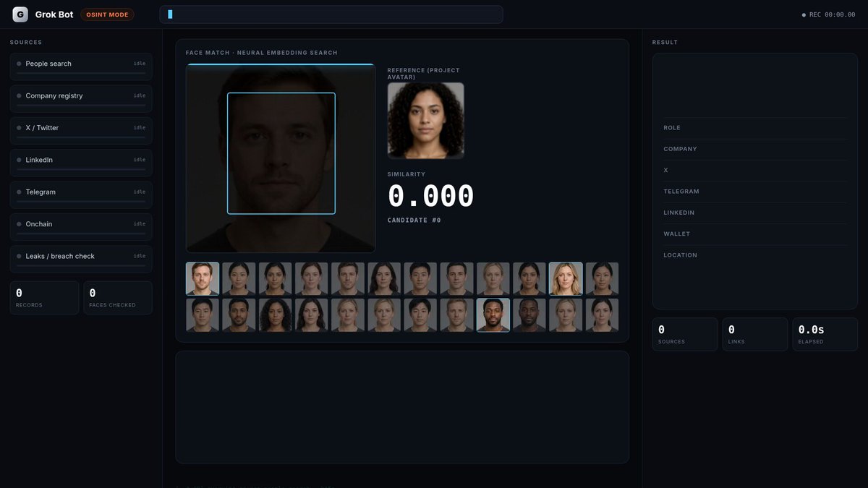868x488 pixels.
Task: Select the People search source
Action: [x=81, y=67]
